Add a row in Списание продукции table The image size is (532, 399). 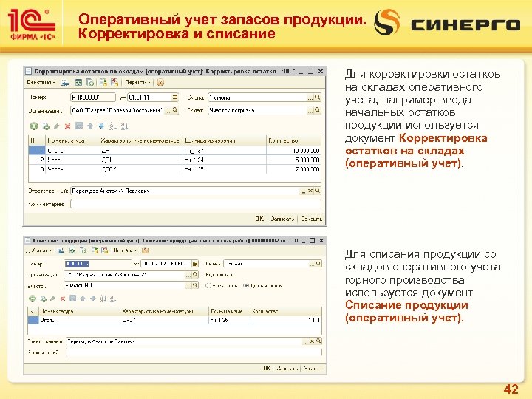point(33,299)
